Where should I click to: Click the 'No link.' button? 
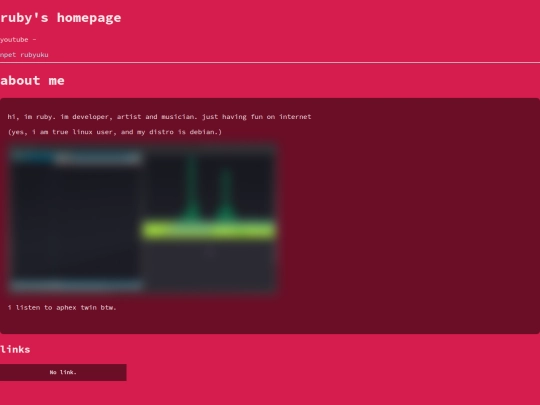pos(63,372)
